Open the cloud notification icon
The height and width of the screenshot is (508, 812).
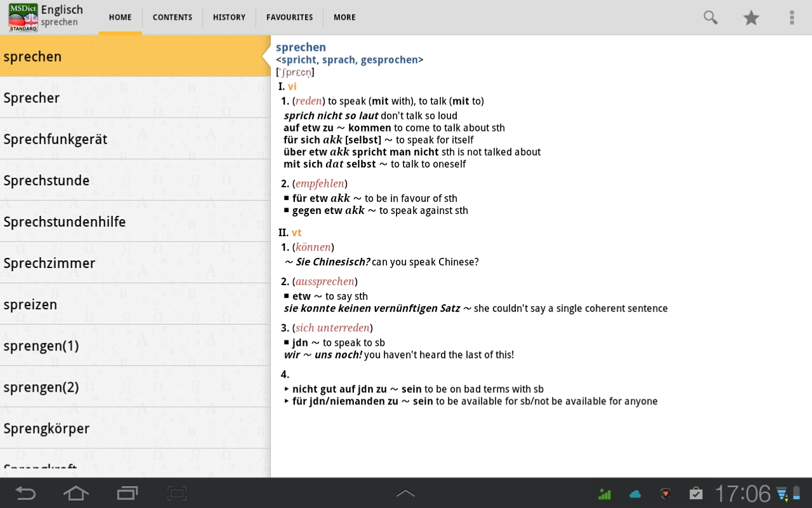tap(635, 493)
